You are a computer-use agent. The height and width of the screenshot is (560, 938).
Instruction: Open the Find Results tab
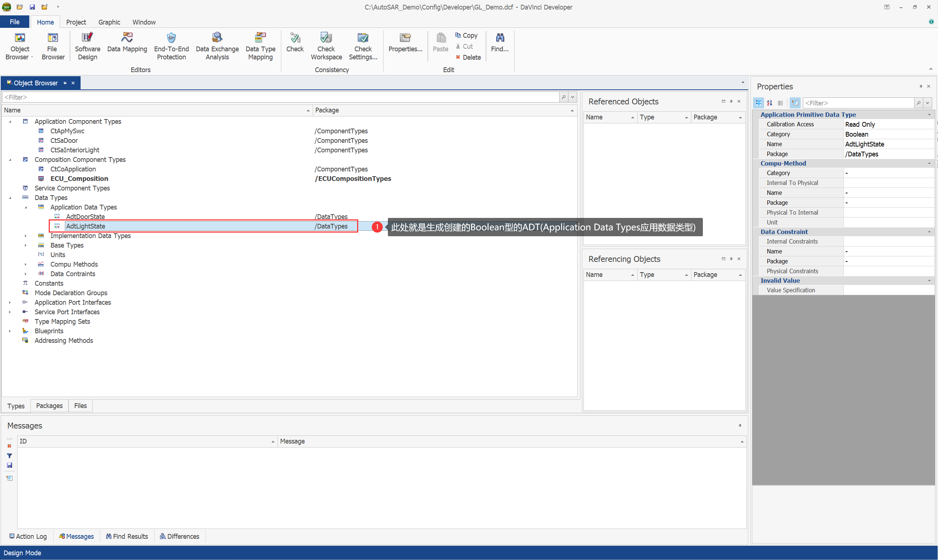127,536
